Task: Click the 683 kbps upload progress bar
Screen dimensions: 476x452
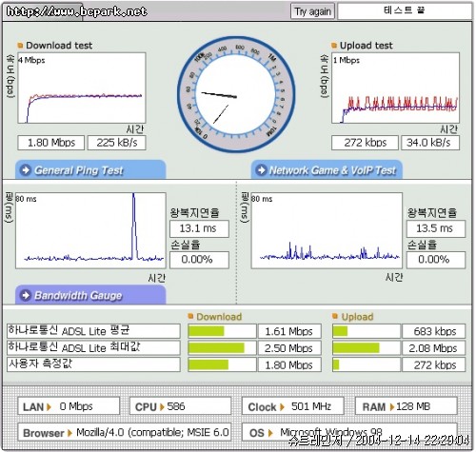Action: click(367, 331)
